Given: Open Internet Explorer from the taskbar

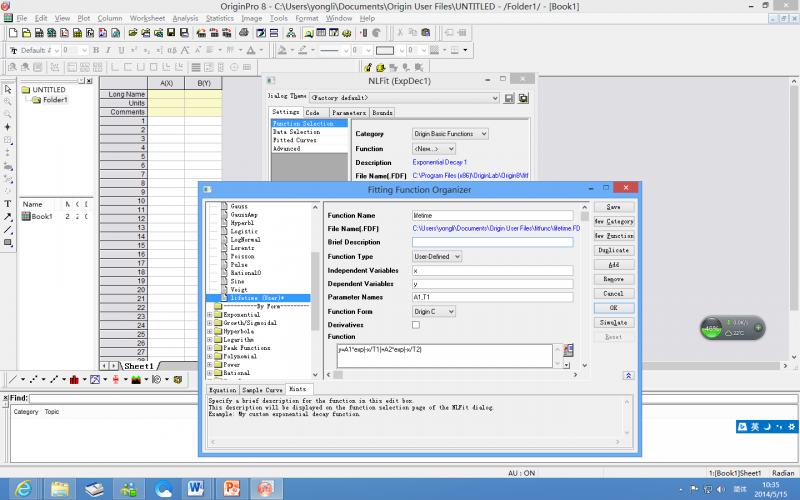Looking at the screenshot, I should (22, 487).
